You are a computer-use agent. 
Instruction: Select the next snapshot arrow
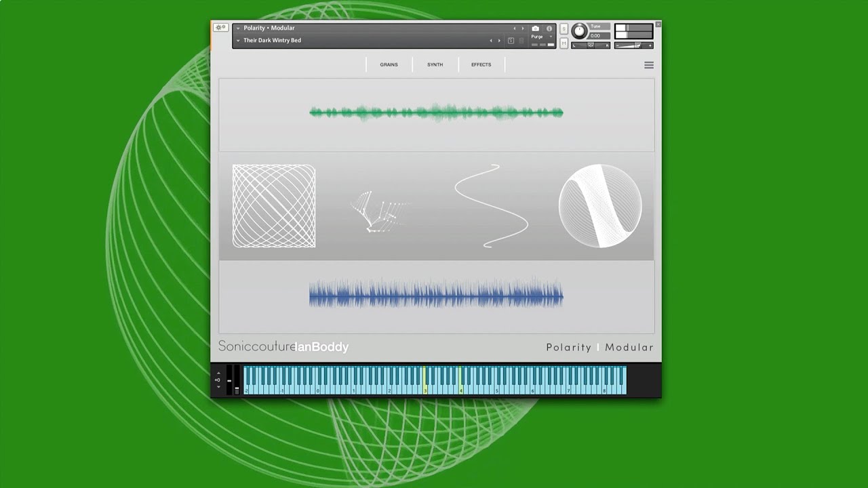point(499,41)
